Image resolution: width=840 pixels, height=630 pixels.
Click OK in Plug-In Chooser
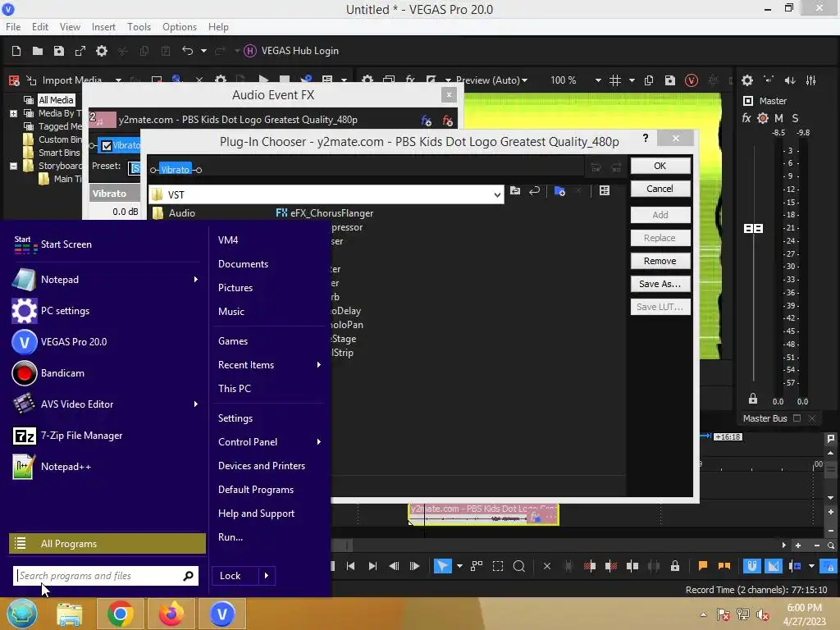click(660, 166)
